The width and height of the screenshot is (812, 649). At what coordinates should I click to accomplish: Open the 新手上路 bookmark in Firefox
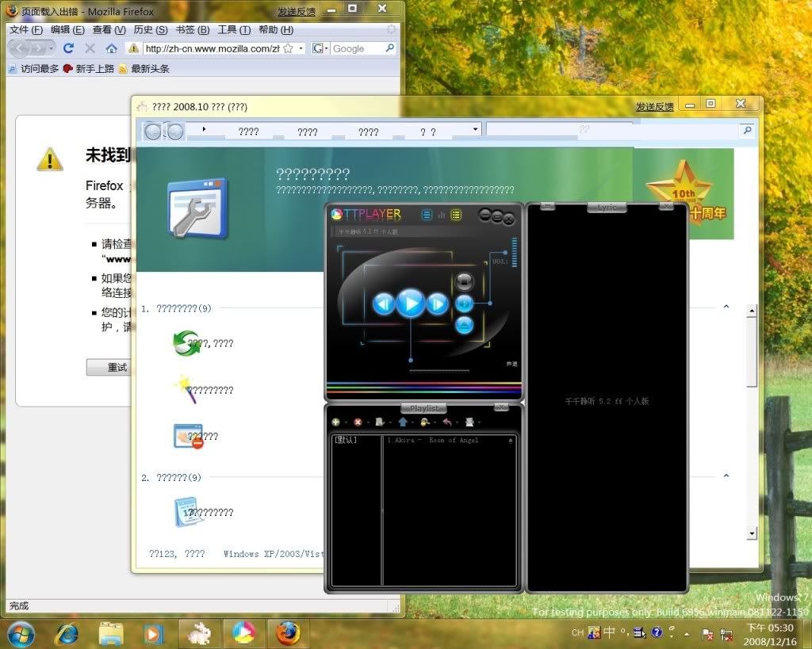[88, 68]
